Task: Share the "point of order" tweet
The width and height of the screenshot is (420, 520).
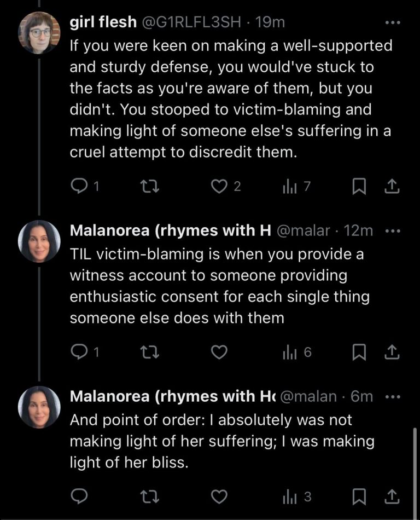Action: pyautogui.click(x=392, y=496)
